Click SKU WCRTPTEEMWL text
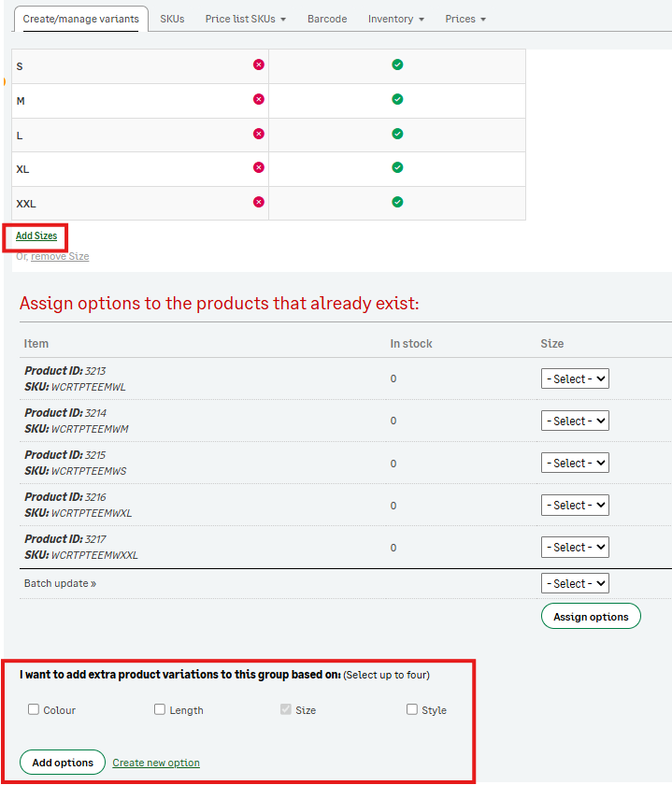Image resolution: width=672 pixels, height=785 pixels. click(x=75, y=387)
